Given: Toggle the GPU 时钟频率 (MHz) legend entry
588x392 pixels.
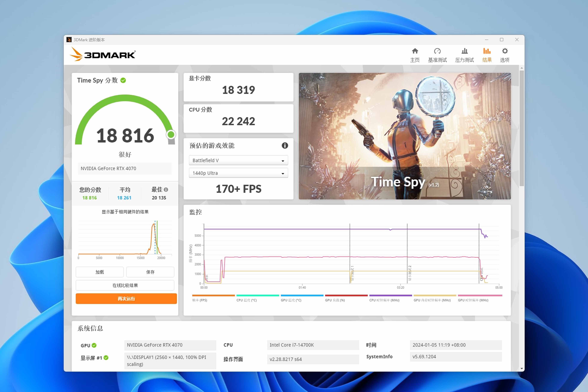Looking at the screenshot, I should pos(480,298).
